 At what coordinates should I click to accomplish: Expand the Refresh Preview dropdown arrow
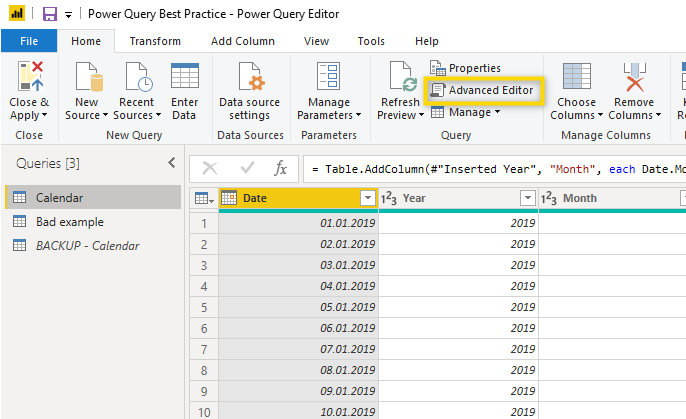pyautogui.click(x=421, y=115)
